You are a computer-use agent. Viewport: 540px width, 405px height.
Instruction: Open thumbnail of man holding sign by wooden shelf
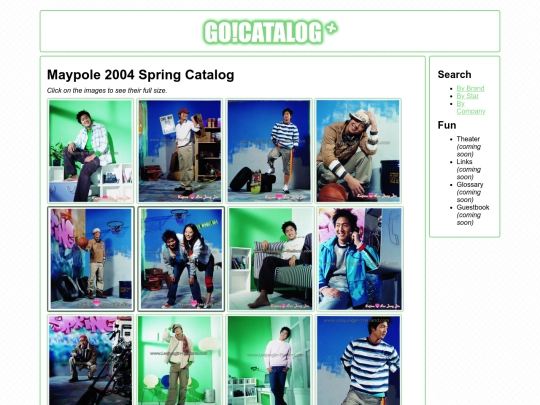[x=180, y=151]
